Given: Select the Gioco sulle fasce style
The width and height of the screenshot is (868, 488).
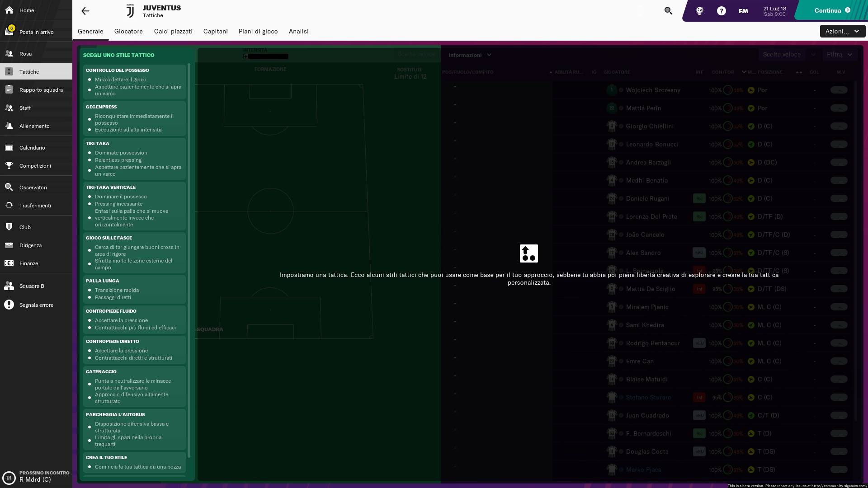Looking at the screenshot, I should click(x=134, y=253).
